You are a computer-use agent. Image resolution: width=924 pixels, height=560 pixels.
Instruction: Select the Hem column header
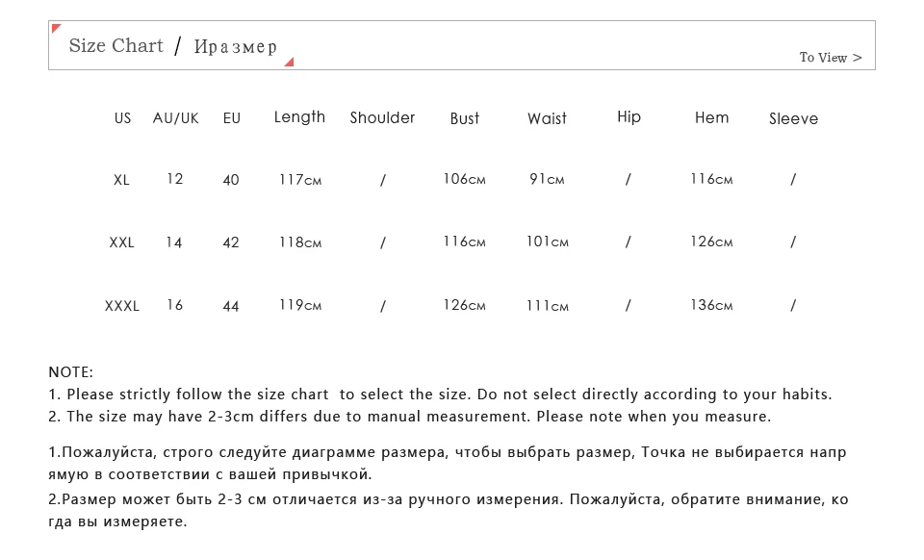(711, 117)
